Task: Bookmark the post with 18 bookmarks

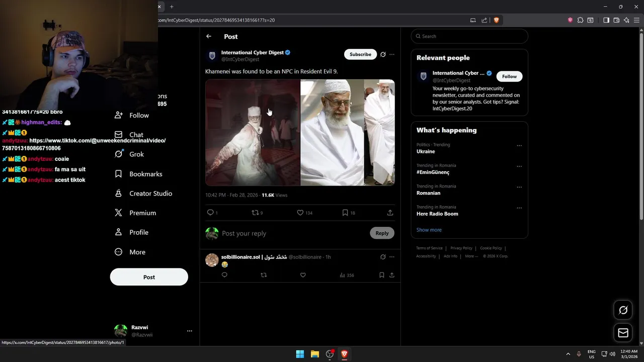Action: [345, 213]
